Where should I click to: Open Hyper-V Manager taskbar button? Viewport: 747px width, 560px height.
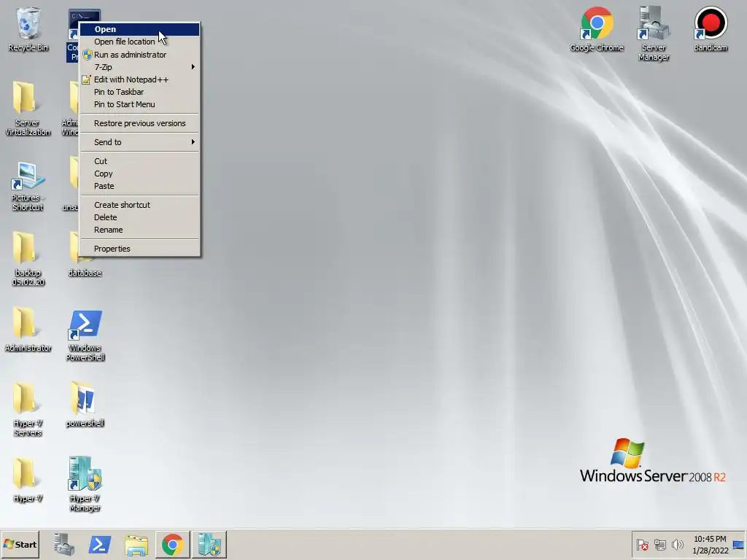click(x=209, y=544)
